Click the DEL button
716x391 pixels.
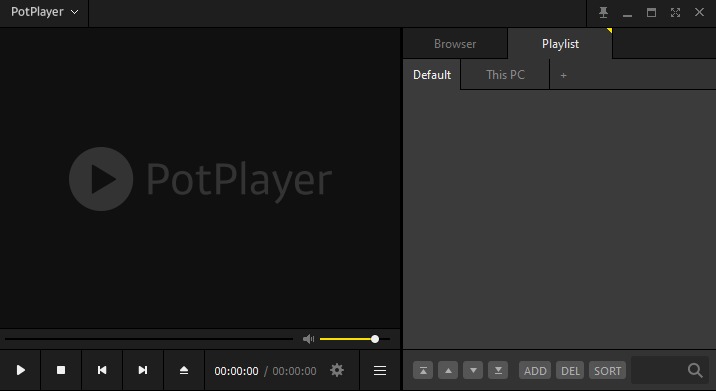coord(570,370)
